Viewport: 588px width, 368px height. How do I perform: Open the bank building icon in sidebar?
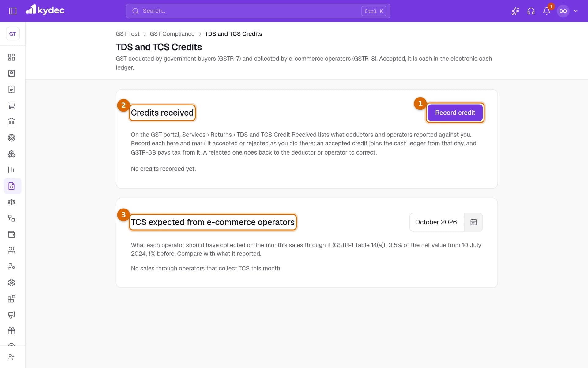coord(11,122)
